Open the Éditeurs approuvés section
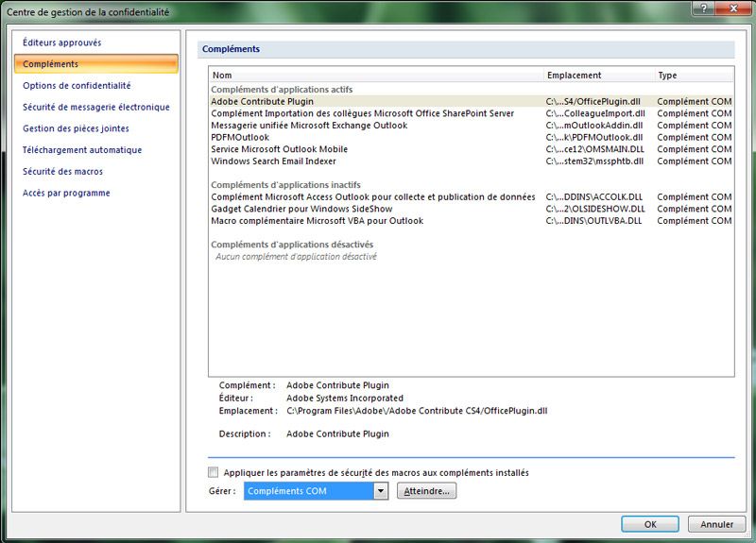Screen dimensions: 756x543 [x=62, y=42]
